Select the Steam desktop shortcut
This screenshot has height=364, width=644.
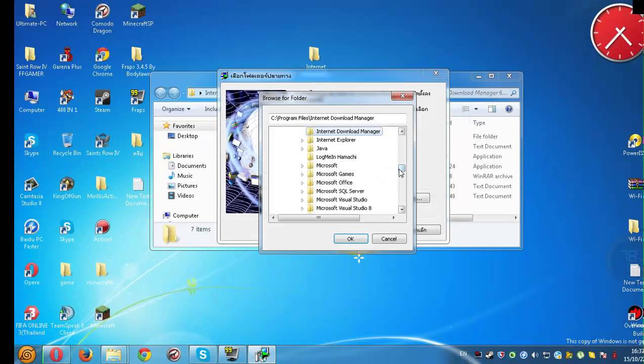102,102
